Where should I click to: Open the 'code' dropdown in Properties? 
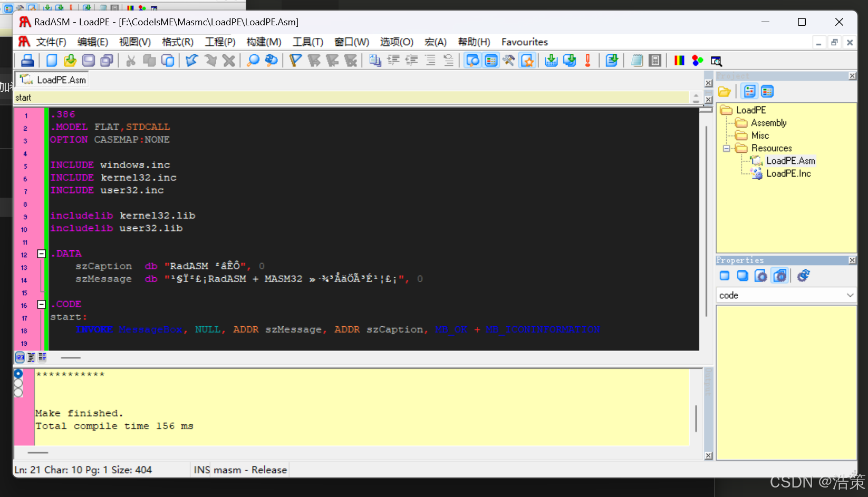(786, 295)
